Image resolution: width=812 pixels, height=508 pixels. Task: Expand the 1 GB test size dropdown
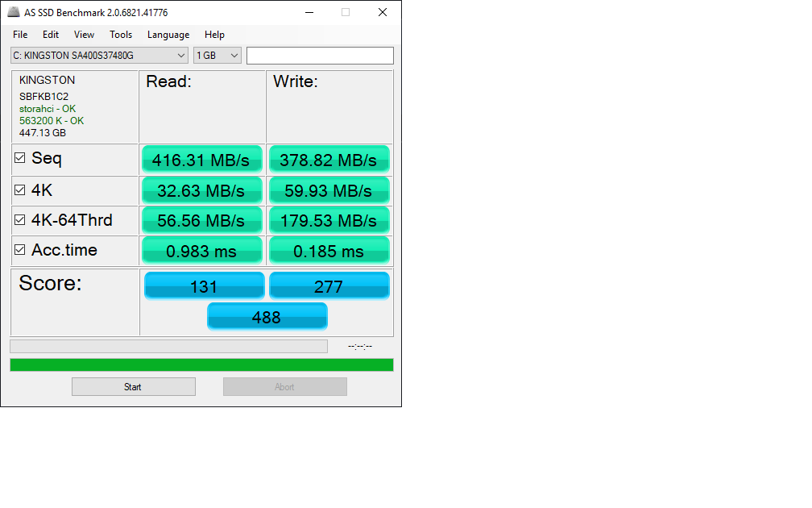(234, 56)
